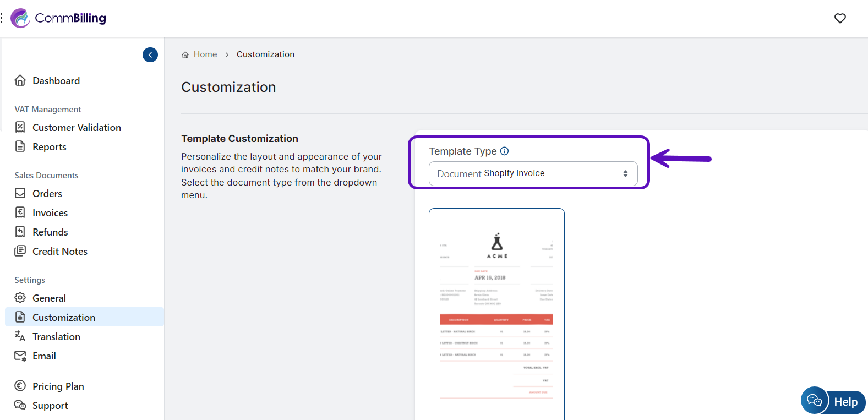This screenshot has width=868, height=420.
Task: Click the Customization page title
Action: tap(228, 87)
